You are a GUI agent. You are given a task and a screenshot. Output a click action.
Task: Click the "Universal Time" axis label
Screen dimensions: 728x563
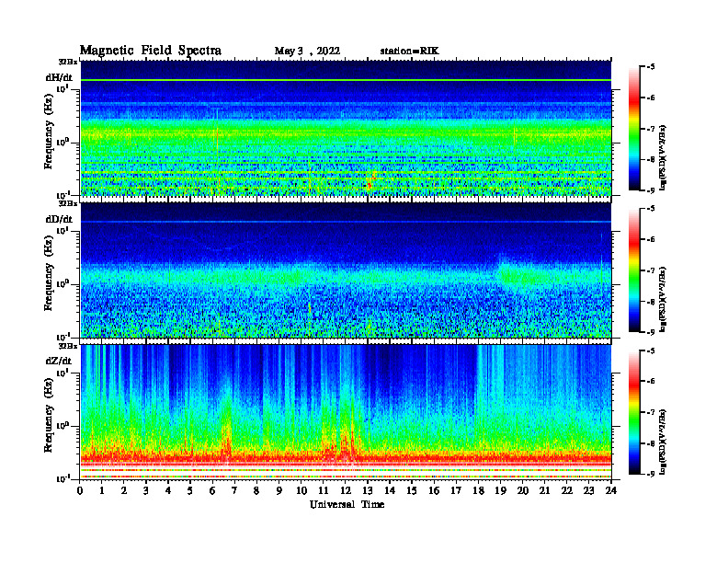coord(347,504)
